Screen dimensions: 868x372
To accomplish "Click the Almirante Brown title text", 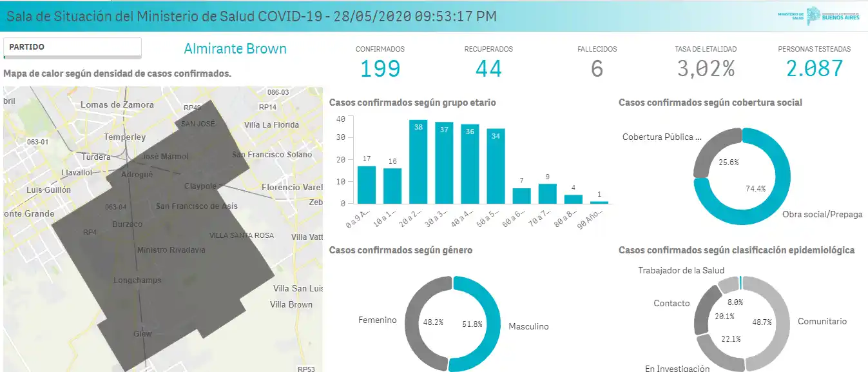I will [235, 48].
